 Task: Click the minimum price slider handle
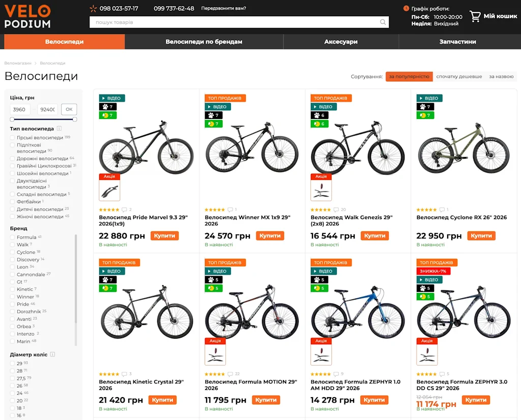pyautogui.click(x=12, y=119)
